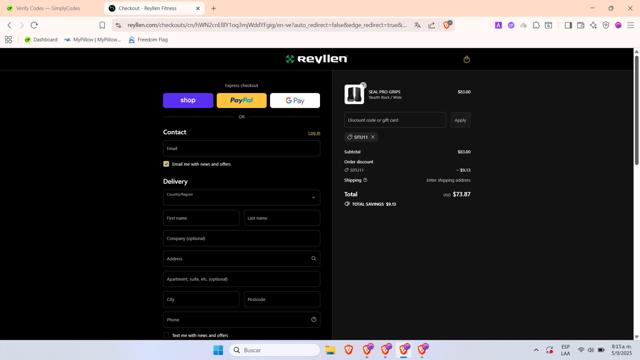Open the Brave Wallet icon
The image size is (640, 360).
[x=580, y=25]
